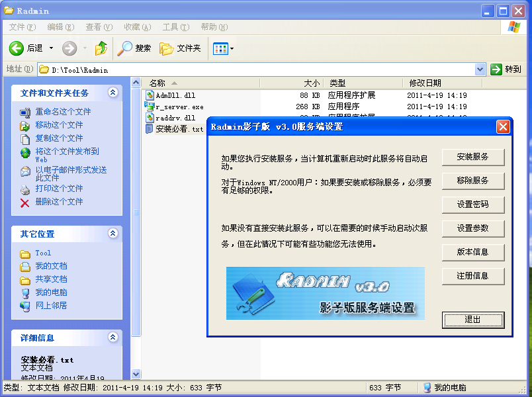Select the AdmDll.dll file icon

150,95
